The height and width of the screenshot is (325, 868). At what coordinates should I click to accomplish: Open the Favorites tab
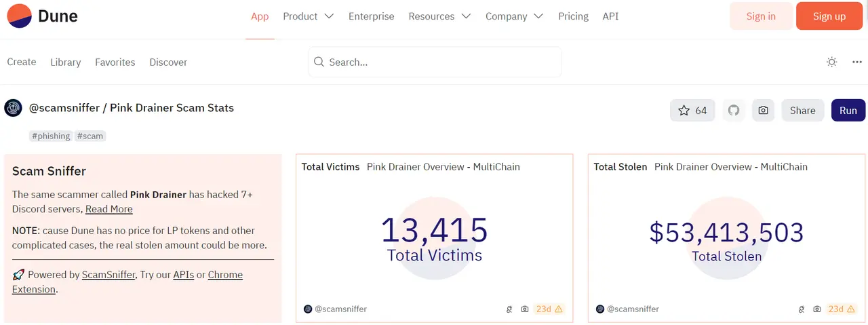click(x=115, y=62)
